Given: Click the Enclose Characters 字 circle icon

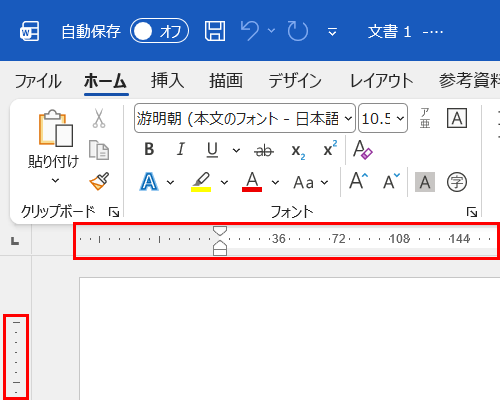Looking at the screenshot, I should coord(457,182).
